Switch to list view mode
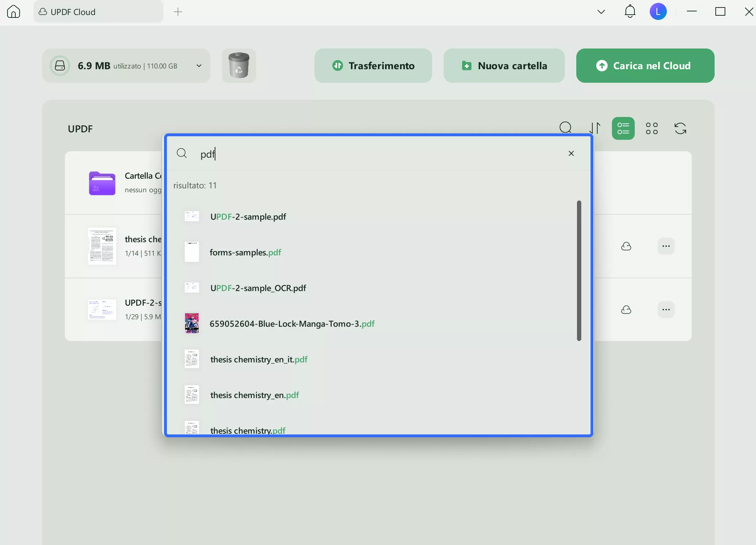756x545 pixels. 623,128
